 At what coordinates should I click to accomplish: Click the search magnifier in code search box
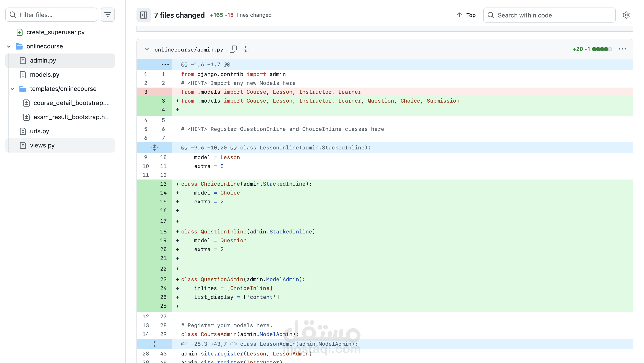click(491, 15)
